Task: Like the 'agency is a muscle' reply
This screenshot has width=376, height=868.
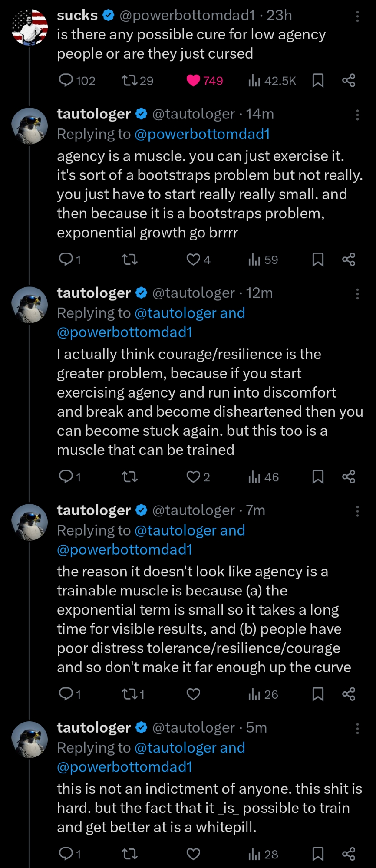Action: [x=193, y=260]
